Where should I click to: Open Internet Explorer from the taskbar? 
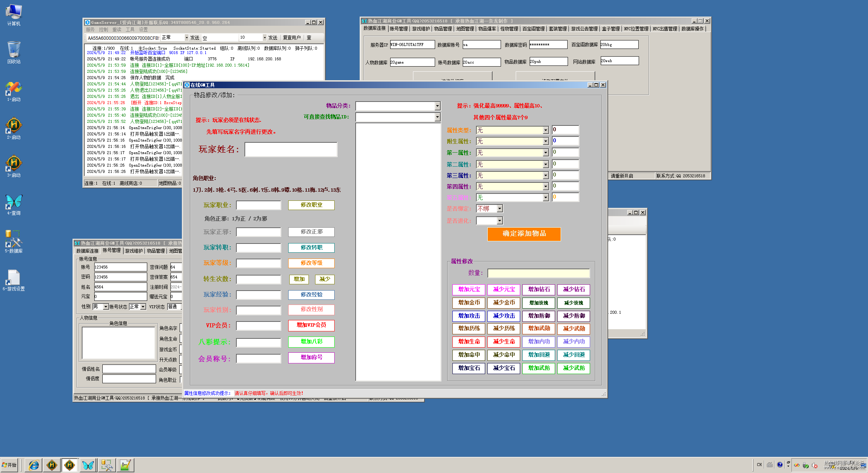click(x=33, y=465)
